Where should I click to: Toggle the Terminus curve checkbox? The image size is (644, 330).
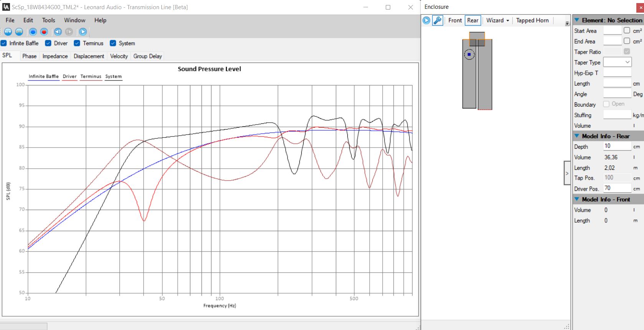(77, 43)
